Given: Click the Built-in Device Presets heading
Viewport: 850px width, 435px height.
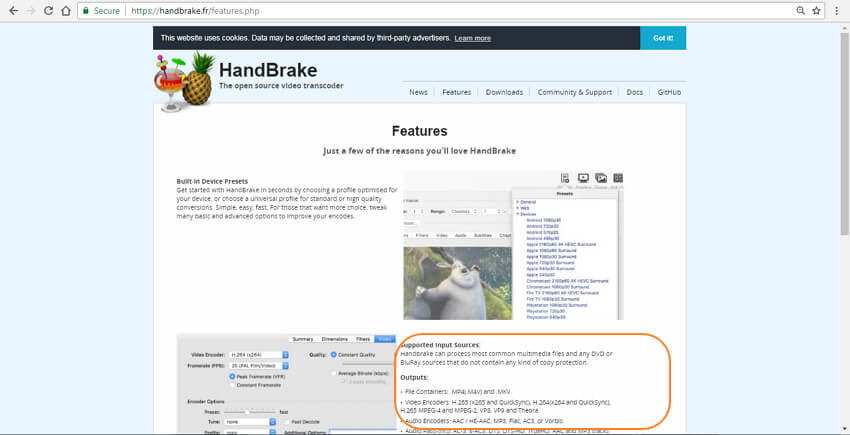Looking at the screenshot, I should tap(212, 181).
